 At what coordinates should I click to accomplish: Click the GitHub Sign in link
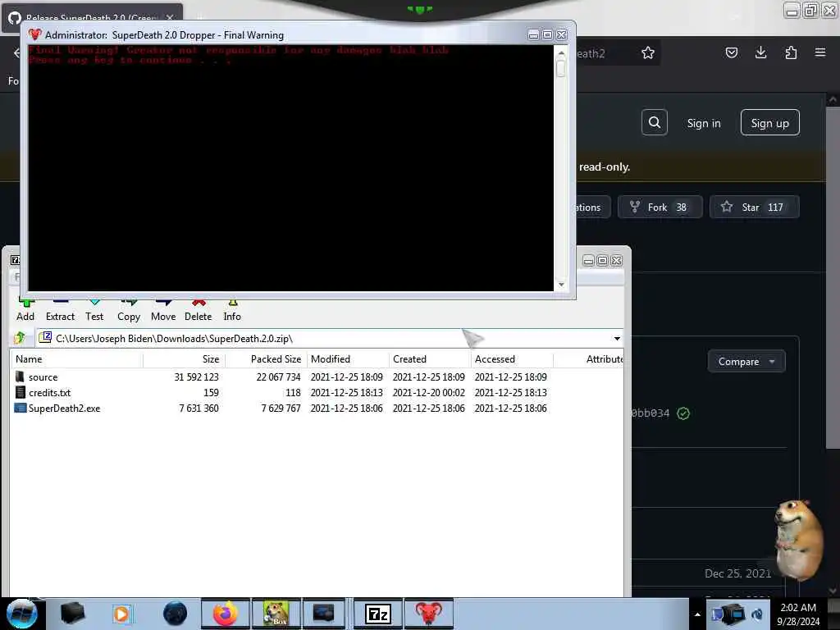click(703, 123)
